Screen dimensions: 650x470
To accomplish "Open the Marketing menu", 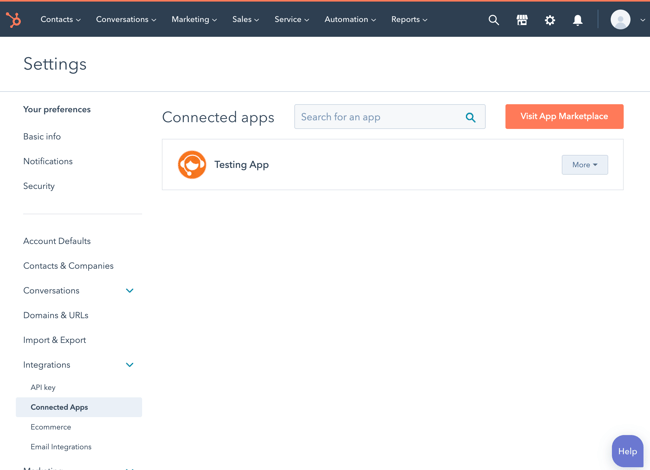I will (193, 20).
